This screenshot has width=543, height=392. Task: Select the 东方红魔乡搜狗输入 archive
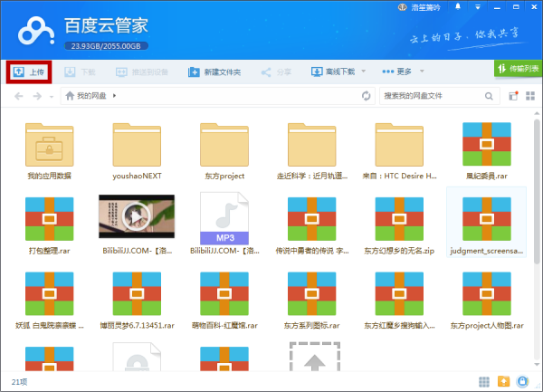pyautogui.click(x=399, y=301)
